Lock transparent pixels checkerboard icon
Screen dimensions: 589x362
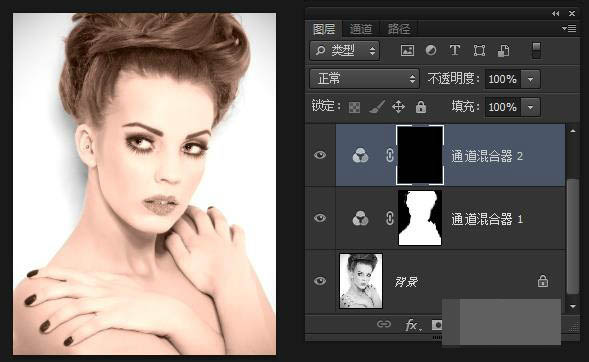point(354,107)
